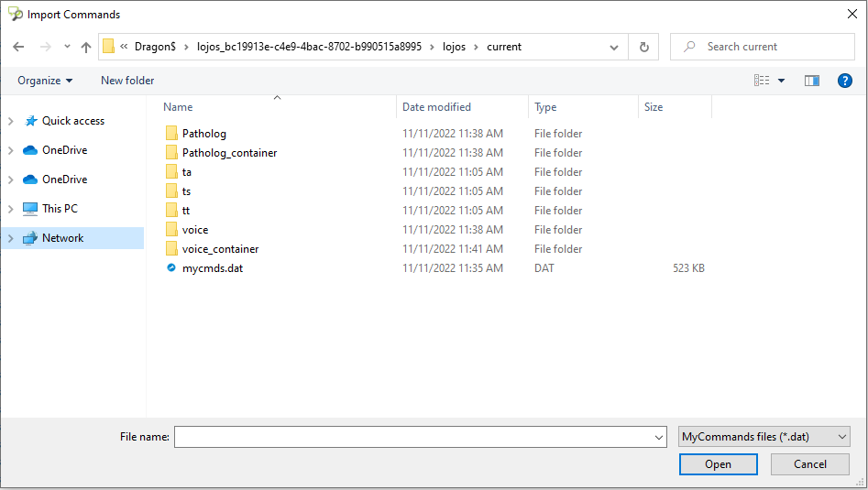Click Dragon$ in the address path

pos(155,47)
